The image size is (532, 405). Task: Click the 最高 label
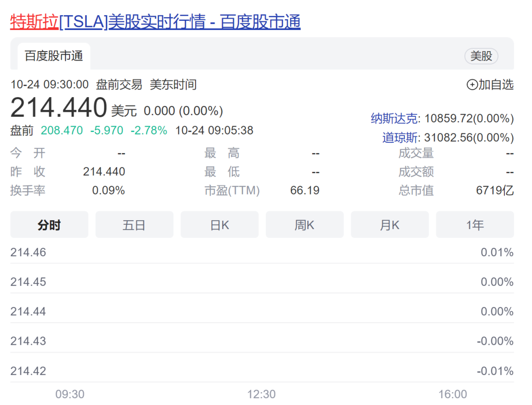(222, 153)
